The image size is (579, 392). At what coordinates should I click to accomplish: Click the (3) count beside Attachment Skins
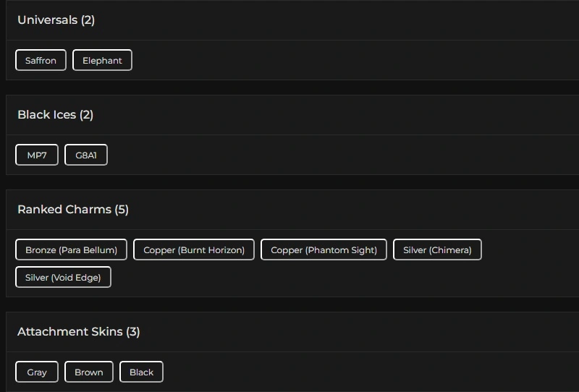[x=133, y=332]
